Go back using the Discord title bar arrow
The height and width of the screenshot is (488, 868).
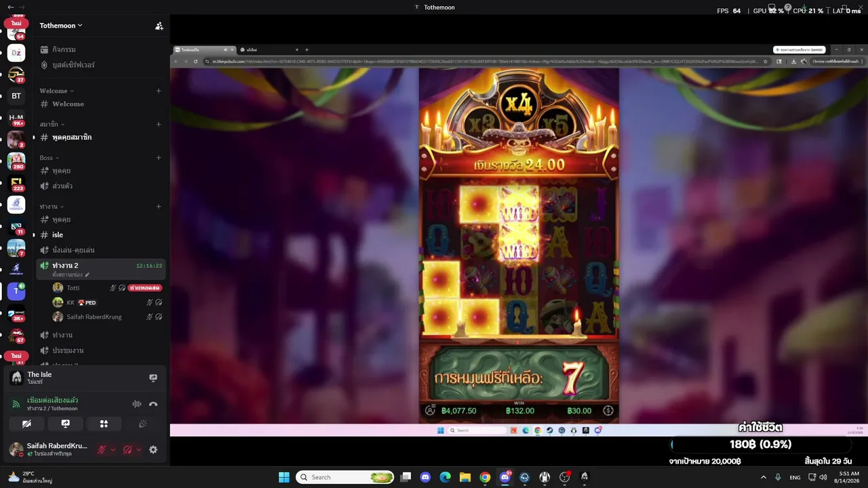click(x=10, y=7)
